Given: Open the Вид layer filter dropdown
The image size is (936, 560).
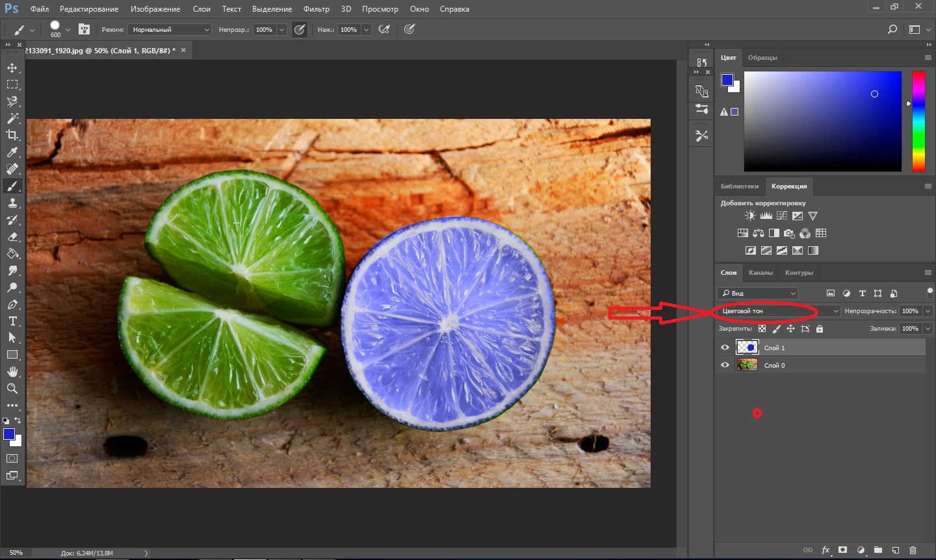Looking at the screenshot, I should click(x=758, y=293).
